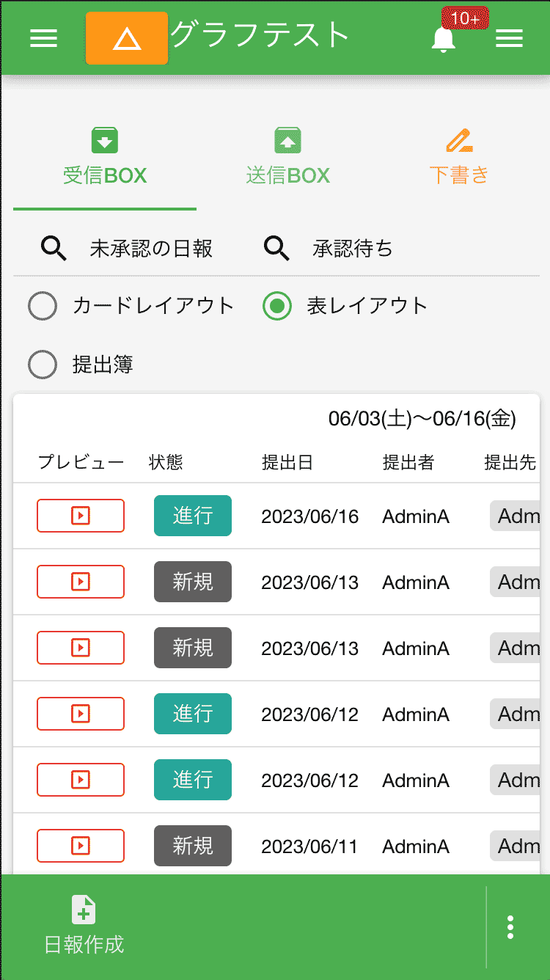Open preview for the 2023/06/11 report
Image resolution: width=550 pixels, height=980 pixels.
(x=81, y=846)
